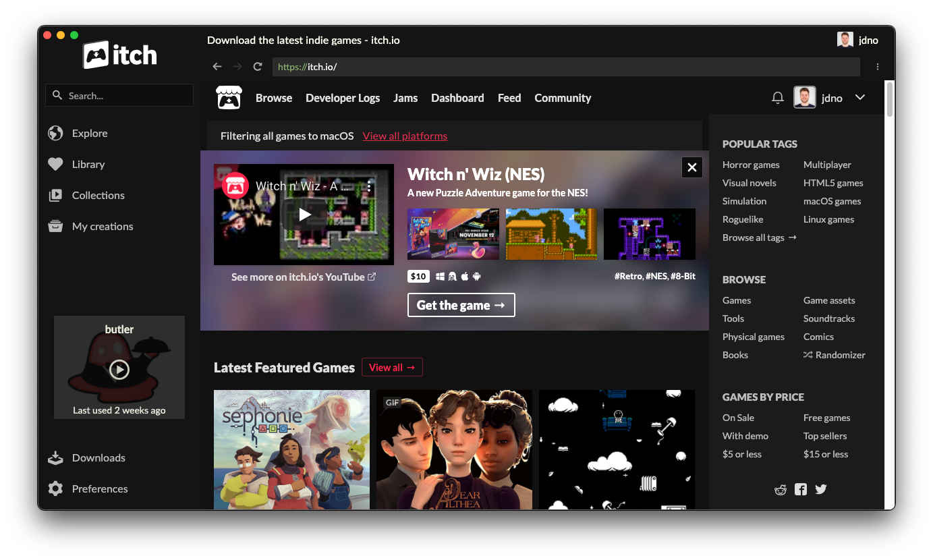The width and height of the screenshot is (933, 560).
Task: Browse Game assets
Action: (829, 300)
